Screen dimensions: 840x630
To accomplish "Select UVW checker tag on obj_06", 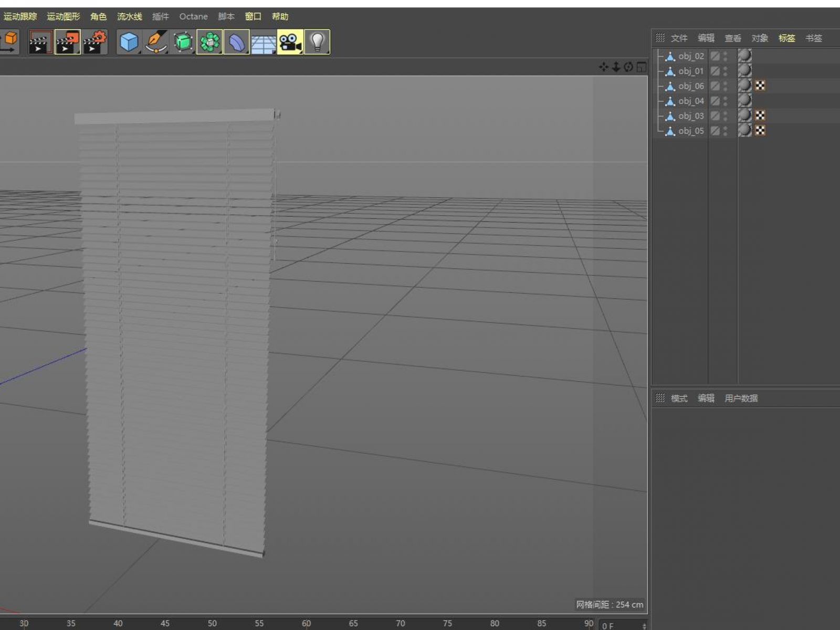I will [x=760, y=86].
